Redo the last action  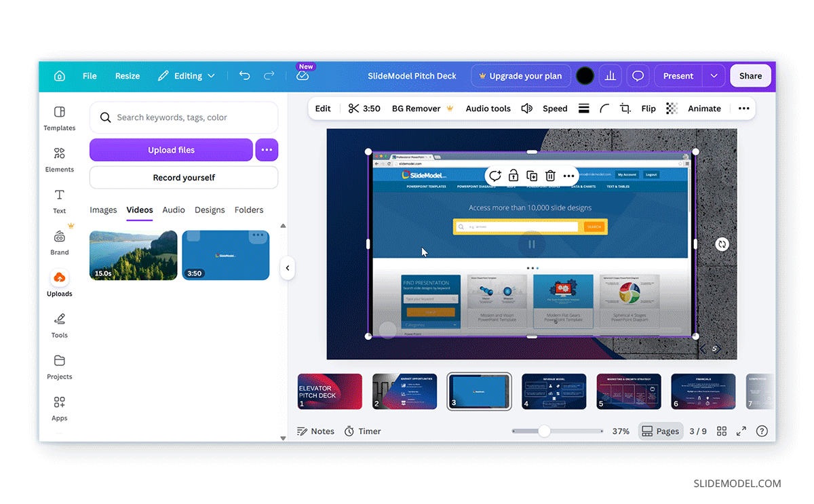point(269,76)
